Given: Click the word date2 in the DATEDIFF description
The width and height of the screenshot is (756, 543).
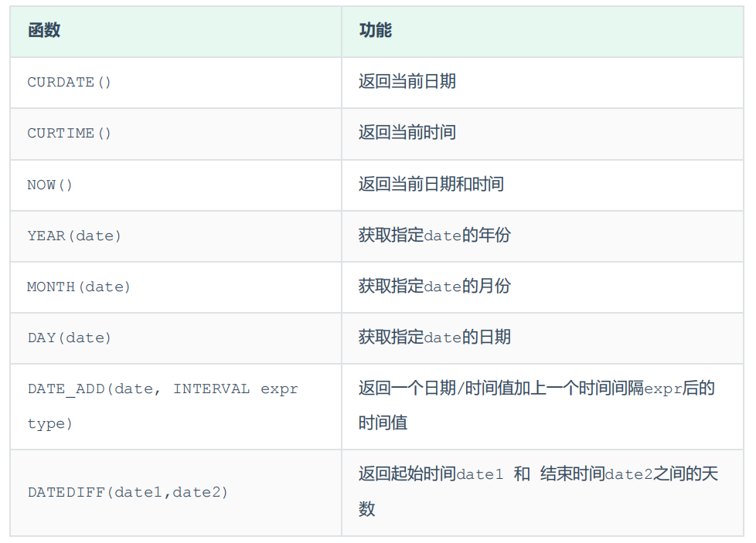Looking at the screenshot, I should click(628, 474).
